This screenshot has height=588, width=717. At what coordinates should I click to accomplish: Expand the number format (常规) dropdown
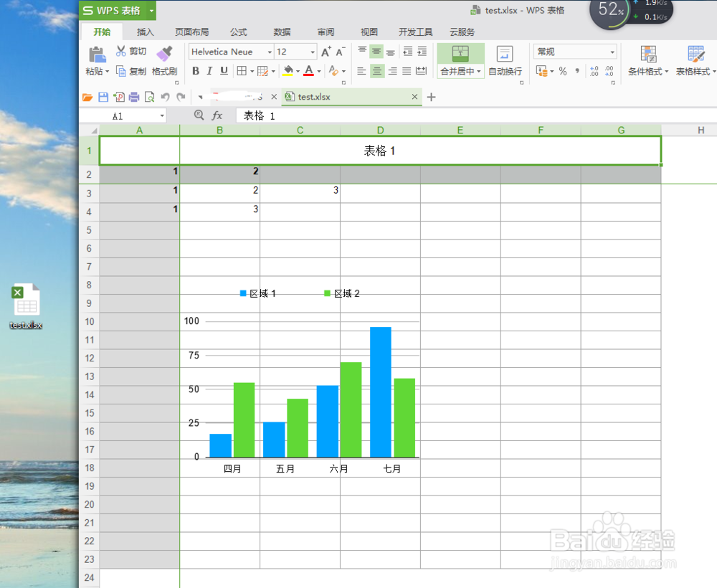pos(612,51)
